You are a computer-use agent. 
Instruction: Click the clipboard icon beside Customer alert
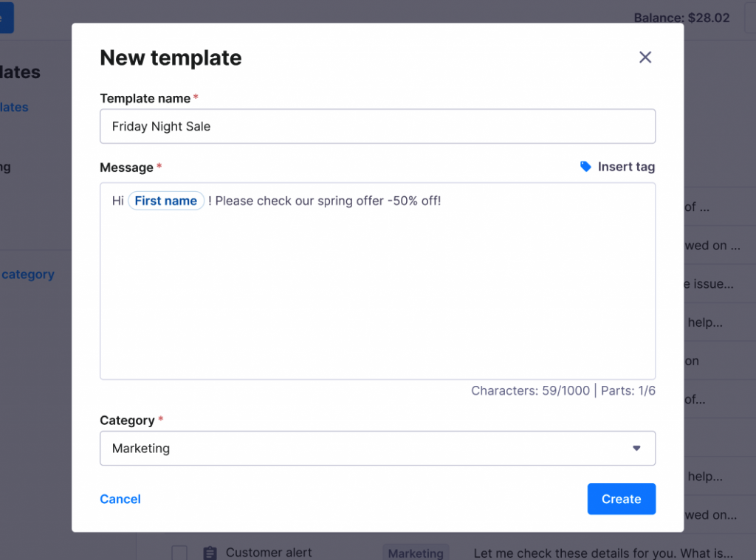[x=210, y=553]
